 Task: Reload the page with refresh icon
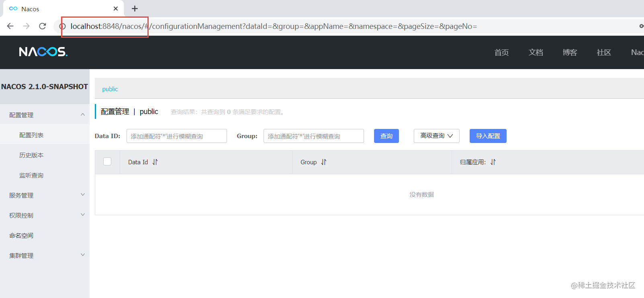click(43, 26)
